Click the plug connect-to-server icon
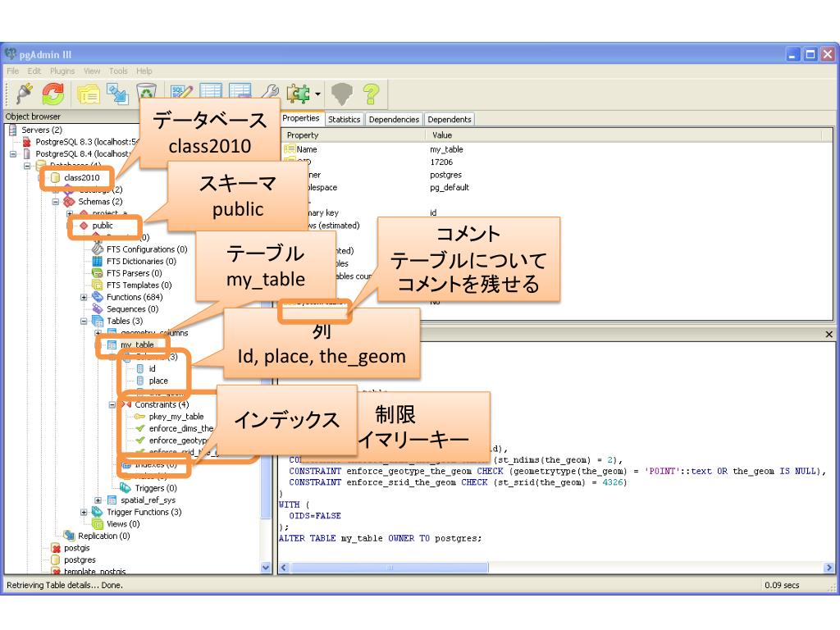The height and width of the screenshot is (630, 840). click(x=24, y=94)
